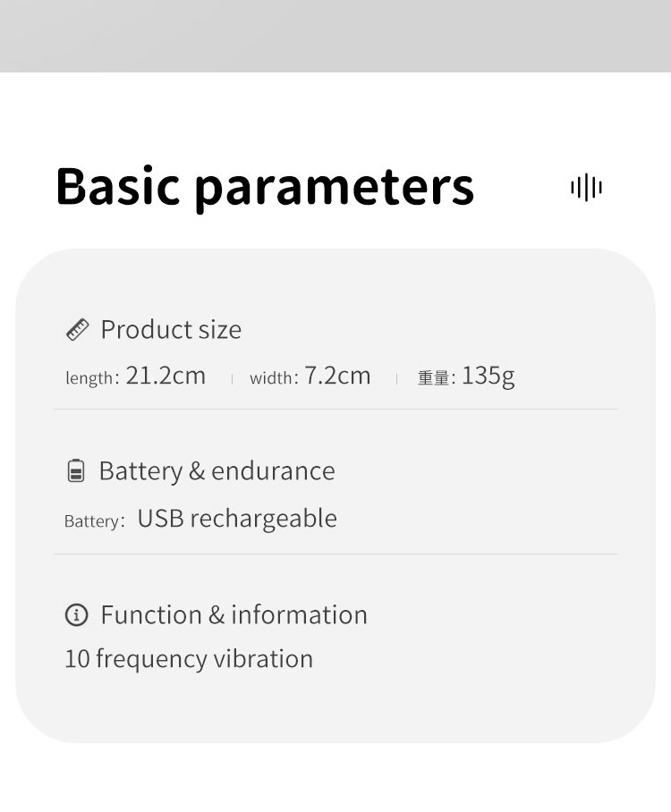Click the 135g weight value
Image resolution: width=671 pixels, height=812 pixels.
point(488,376)
